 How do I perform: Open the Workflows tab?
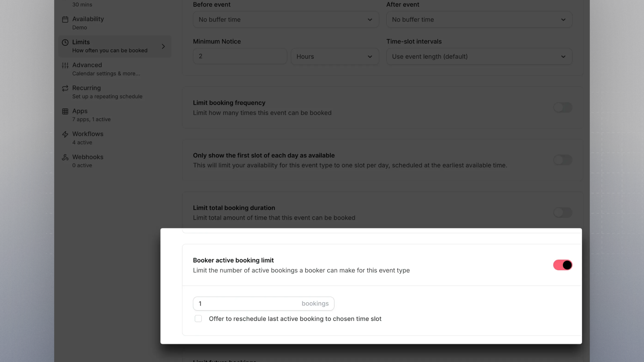87,138
